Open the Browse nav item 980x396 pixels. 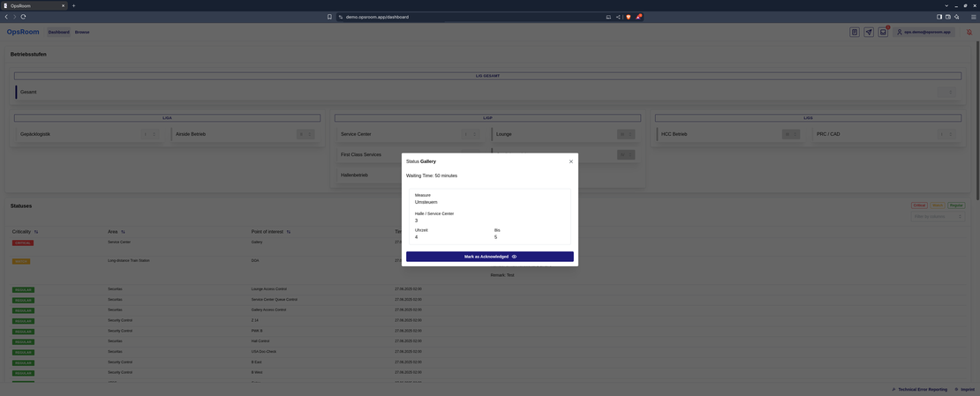tap(82, 32)
